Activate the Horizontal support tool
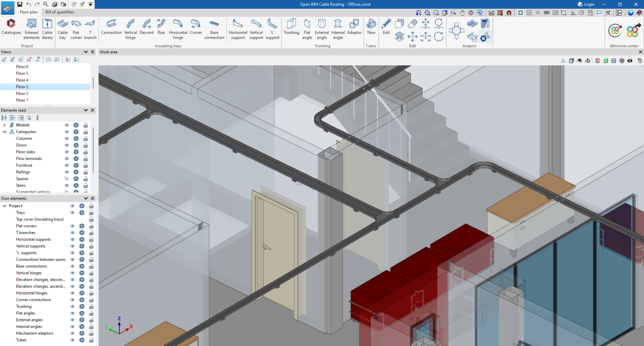Screen dimensions: 644x346 [237, 28]
